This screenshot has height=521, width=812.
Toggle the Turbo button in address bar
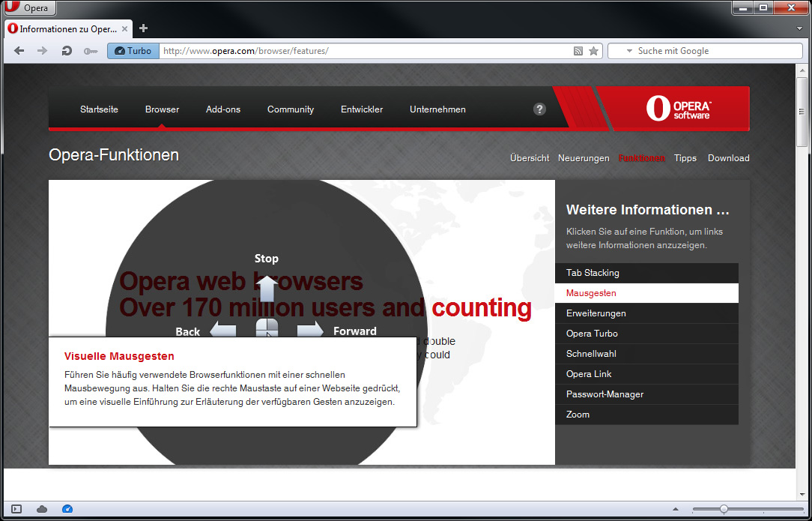tap(133, 51)
